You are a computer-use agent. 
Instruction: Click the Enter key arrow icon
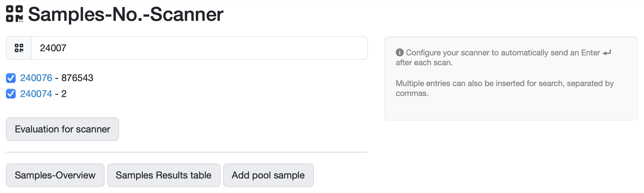[607, 52]
